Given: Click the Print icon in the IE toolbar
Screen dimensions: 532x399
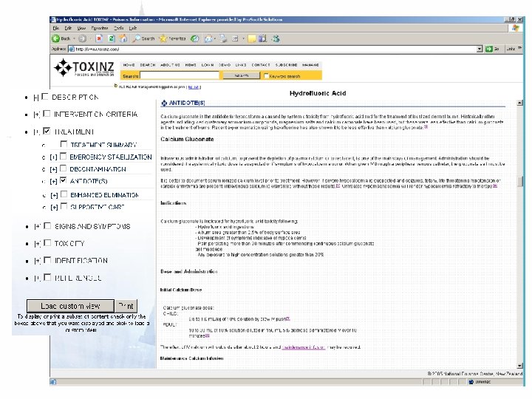Looking at the screenshot, I should click(223, 38).
